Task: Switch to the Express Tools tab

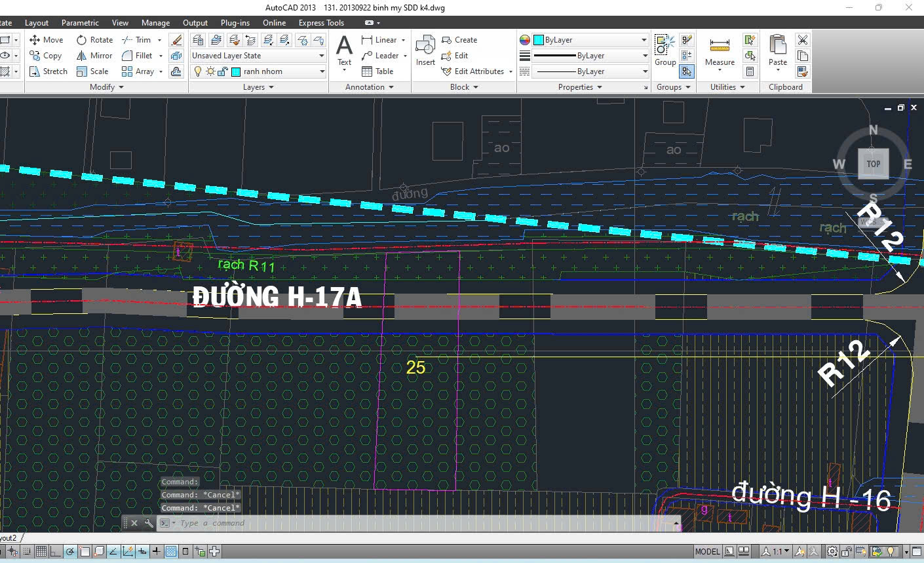Action: click(321, 23)
